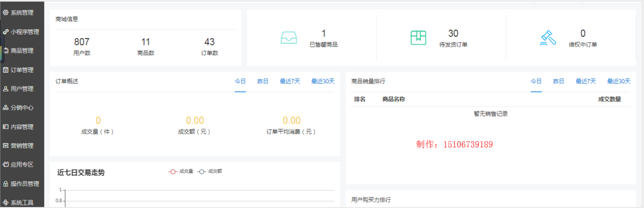Select 昨日 tab in 商品销量排行
644x208 pixels.
(x=559, y=82)
